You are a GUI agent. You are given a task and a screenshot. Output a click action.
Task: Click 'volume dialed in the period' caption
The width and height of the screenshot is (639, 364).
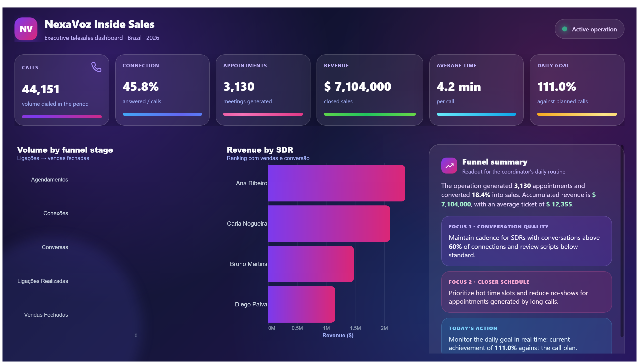[x=55, y=104]
